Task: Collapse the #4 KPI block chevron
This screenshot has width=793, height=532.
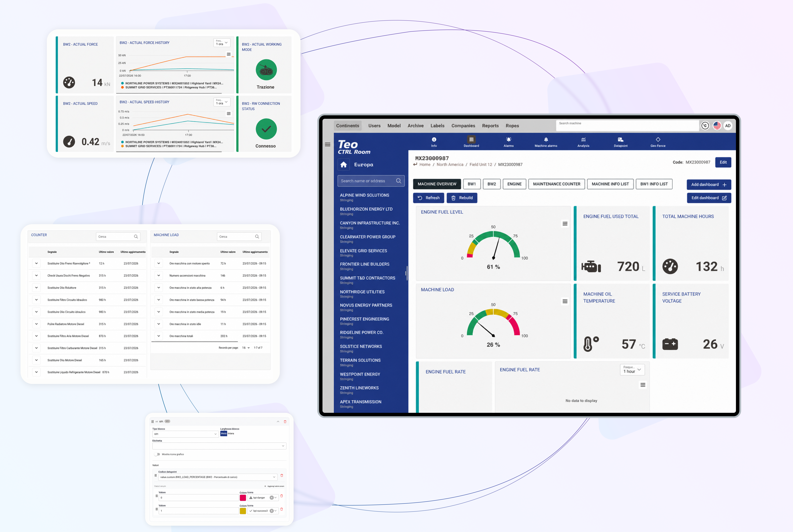Action: pyautogui.click(x=278, y=422)
